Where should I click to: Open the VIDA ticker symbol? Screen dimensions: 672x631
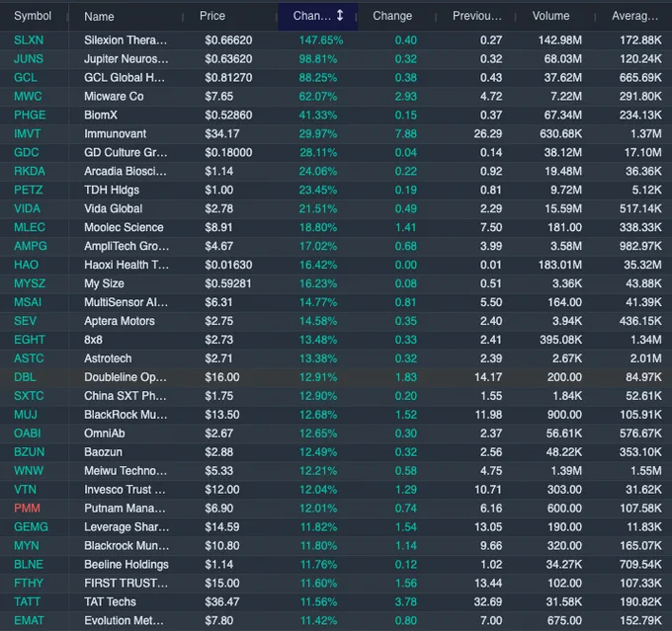click(27, 208)
